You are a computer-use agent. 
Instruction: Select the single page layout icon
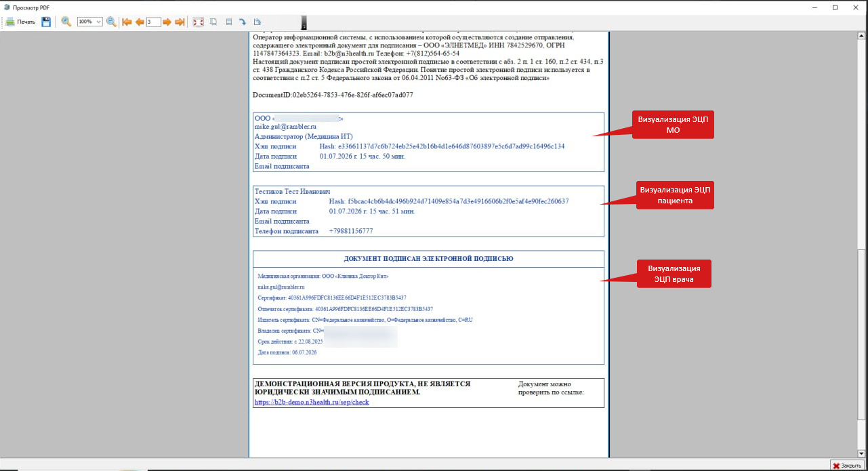pos(213,22)
